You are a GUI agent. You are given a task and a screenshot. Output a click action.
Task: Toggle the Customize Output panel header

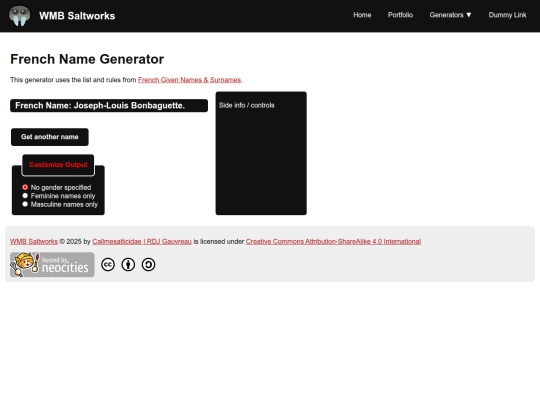pos(58,165)
